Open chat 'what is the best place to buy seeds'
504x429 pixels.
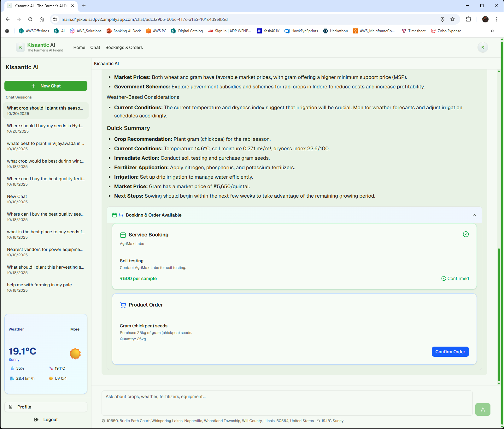pos(46,234)
